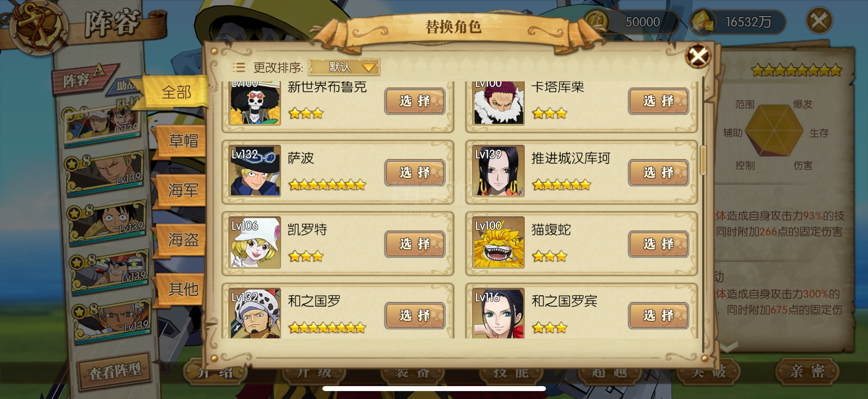Click 选择 button for 萨波
This screenshot has height=399, width=868.
[x=414, y=172]
